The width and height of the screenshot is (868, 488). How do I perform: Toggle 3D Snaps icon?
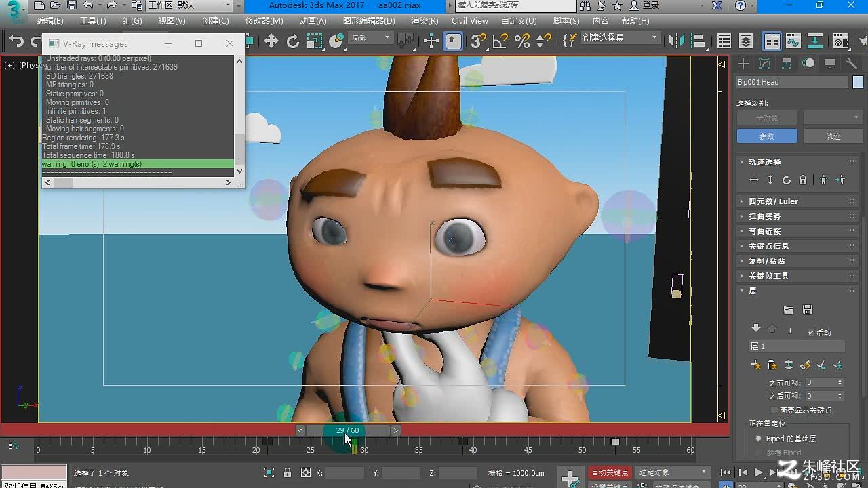(x=478, y=41)
